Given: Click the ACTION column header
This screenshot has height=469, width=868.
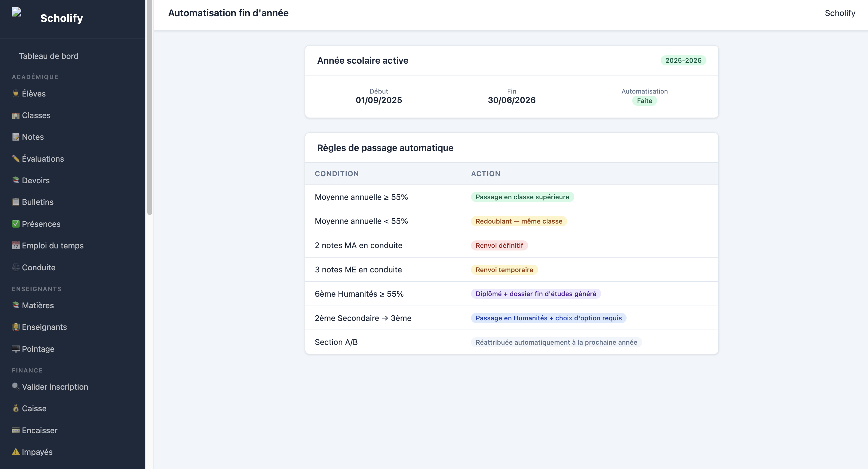Looking at the screenshot, I should point(485,174).
